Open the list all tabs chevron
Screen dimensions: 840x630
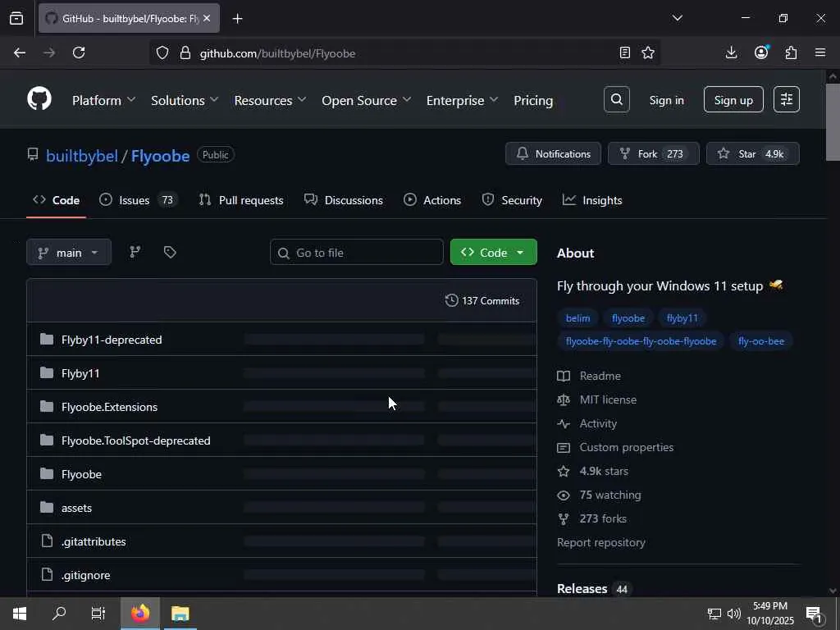pyautogui.click(x=677, y=18)
